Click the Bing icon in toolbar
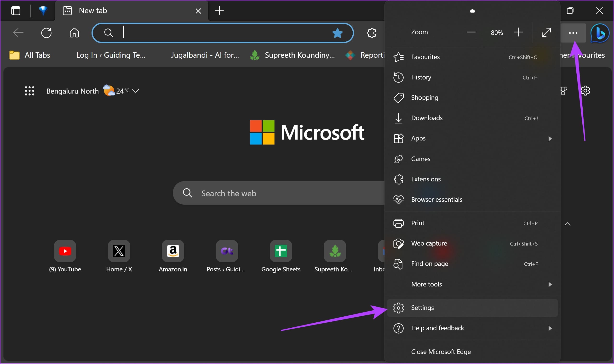The image size is (614, 364). pyautogui.click(x=600, y=33)
